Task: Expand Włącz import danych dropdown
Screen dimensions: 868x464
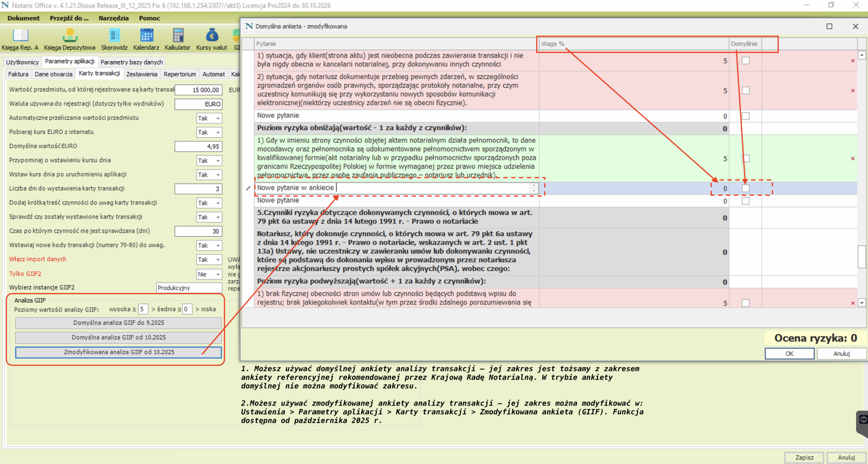Action: click(x=218, y=259)
